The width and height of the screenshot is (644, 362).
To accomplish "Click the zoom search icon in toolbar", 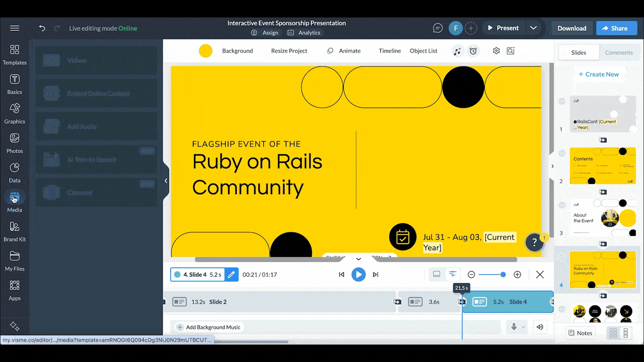I will tap(510, 51).
